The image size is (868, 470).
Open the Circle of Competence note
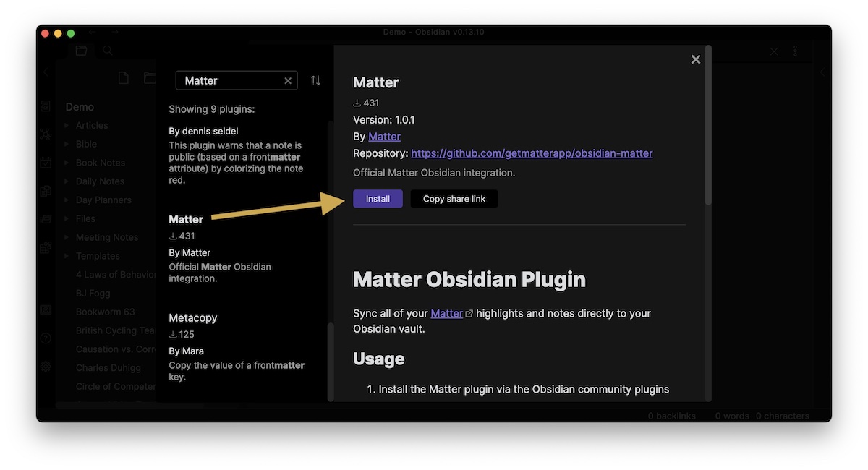pos(116,387)
